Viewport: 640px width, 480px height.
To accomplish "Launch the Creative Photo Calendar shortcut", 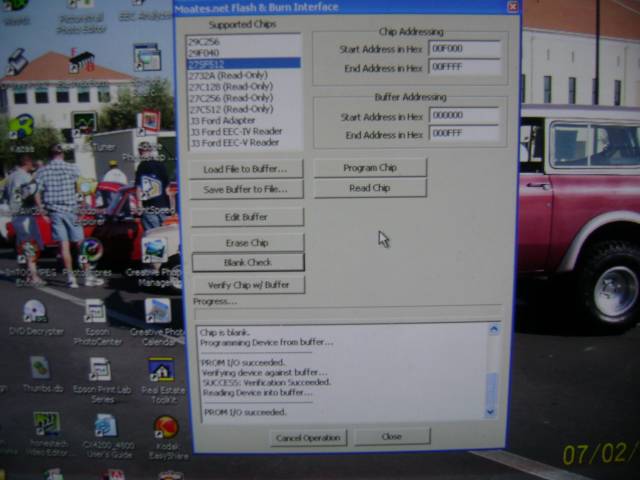I will (x=158, y=322).
